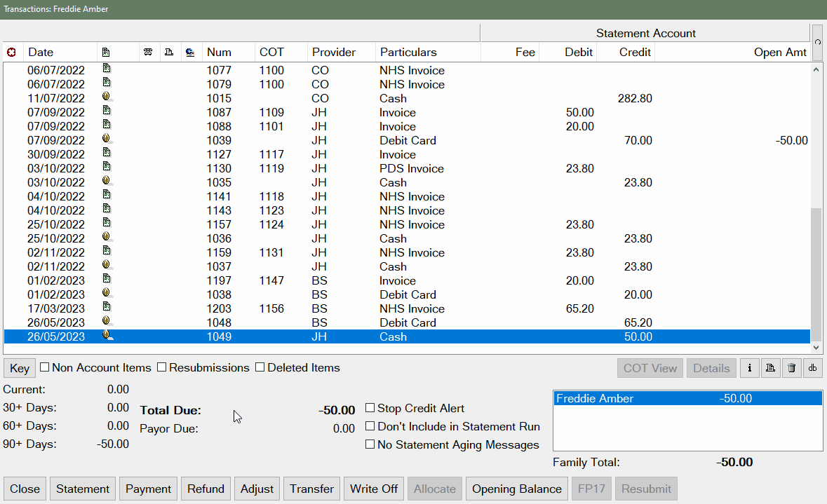Viewport: 827px width, 504px height.
Task: Click the Statement Account header toggle button
Action: pos(817,42)
